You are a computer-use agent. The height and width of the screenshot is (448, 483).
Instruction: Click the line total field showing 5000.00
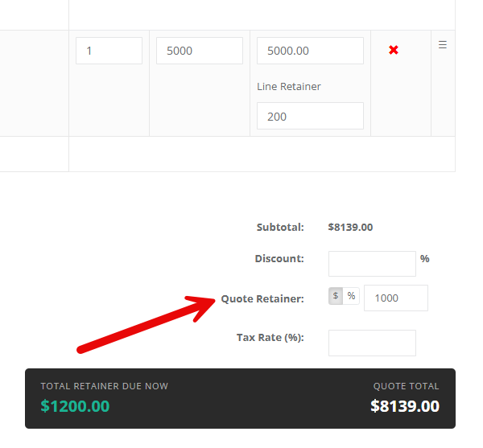310,51
